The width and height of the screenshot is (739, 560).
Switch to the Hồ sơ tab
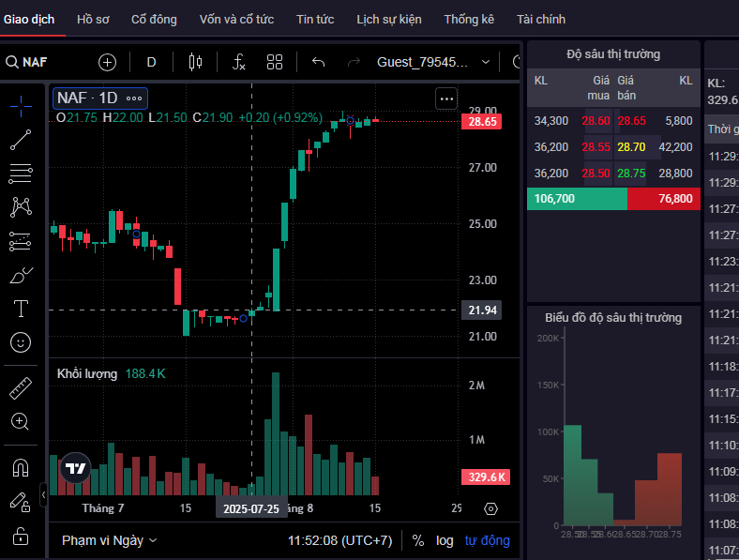point(93,20)
